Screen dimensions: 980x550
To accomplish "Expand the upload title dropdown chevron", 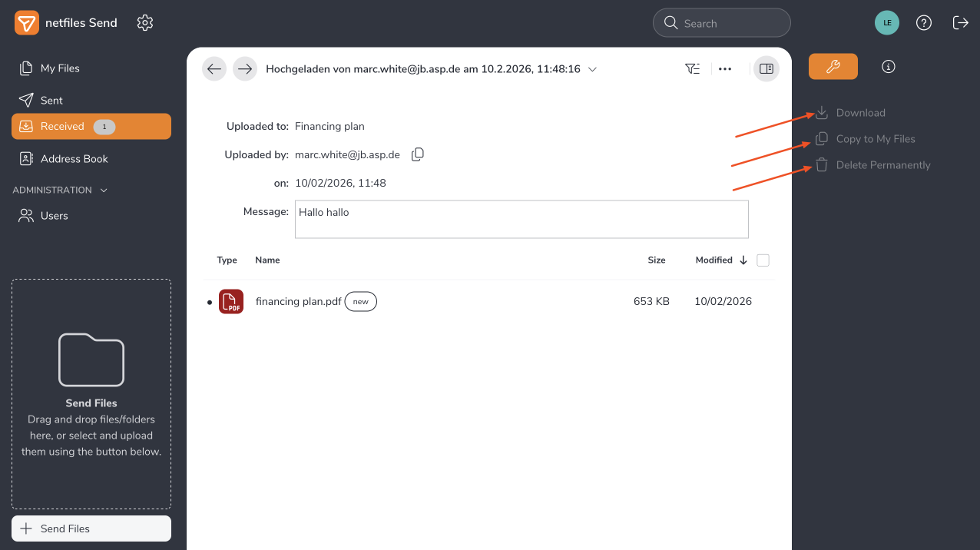I will 592,69.
